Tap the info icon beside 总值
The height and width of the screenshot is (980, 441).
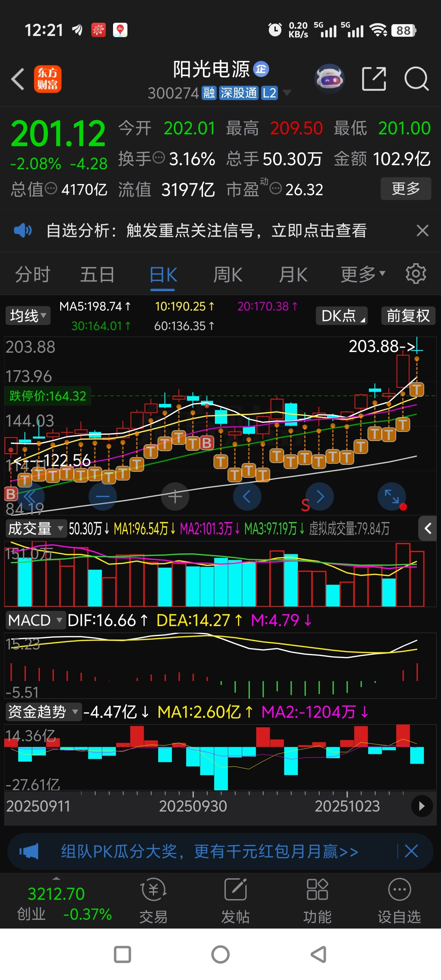tap(51, 188)
